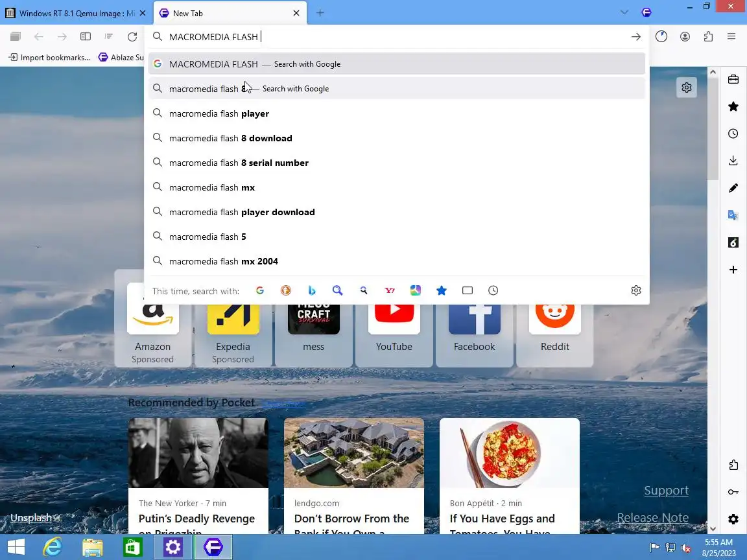The image size is (747, 560).
Task: Search this time with Google icon
Action: pos(260,290)
